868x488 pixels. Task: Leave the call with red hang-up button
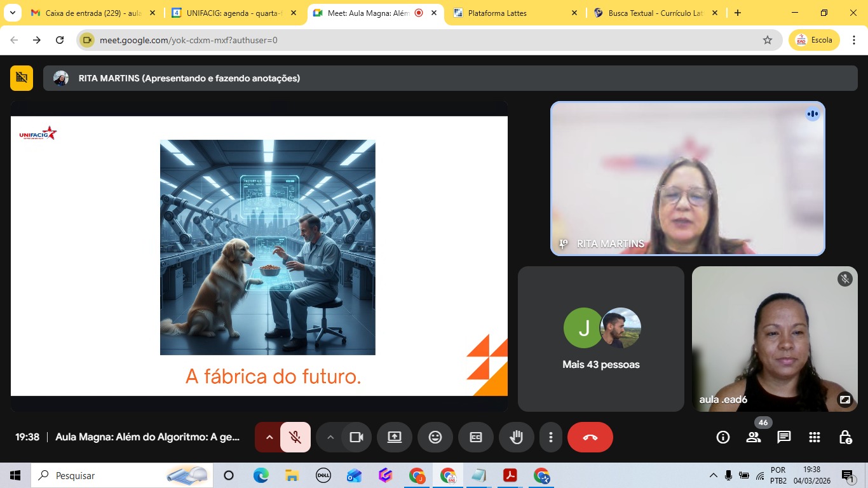point(590,437)
